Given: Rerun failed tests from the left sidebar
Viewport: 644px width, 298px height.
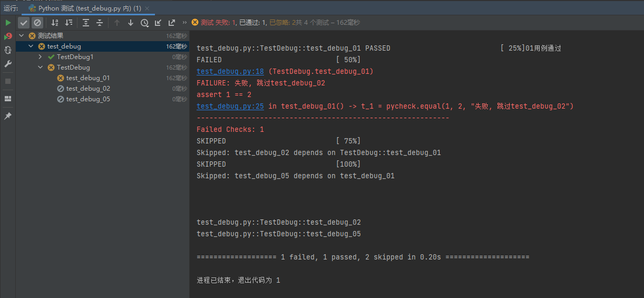Looking at the screenshot, I should pyautogui.click(x=8, y=36).
